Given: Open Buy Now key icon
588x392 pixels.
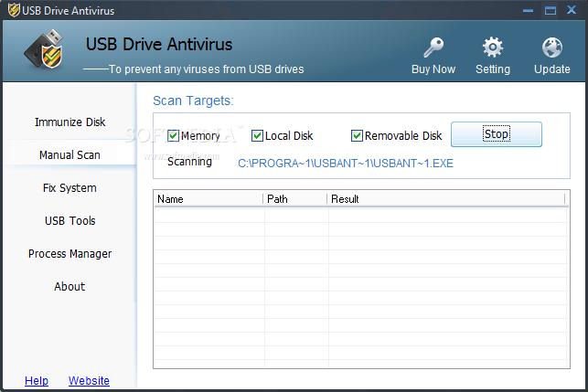Looking at the screenshot, I should (x=433, y=48).
